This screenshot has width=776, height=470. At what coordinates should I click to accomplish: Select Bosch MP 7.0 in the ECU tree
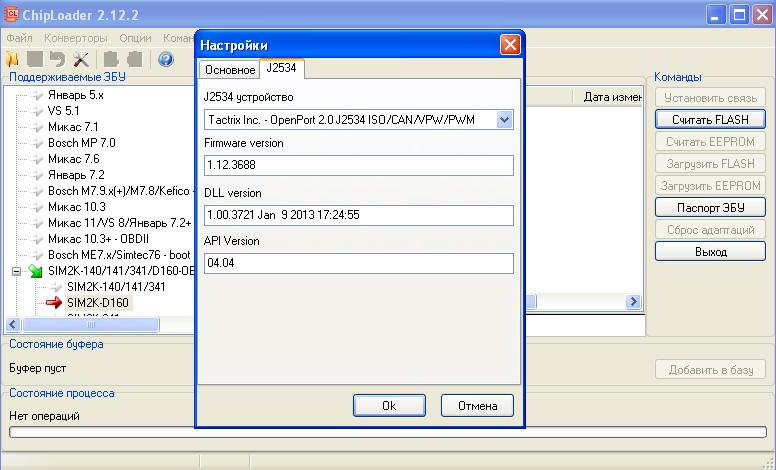(x=81, y=143)
